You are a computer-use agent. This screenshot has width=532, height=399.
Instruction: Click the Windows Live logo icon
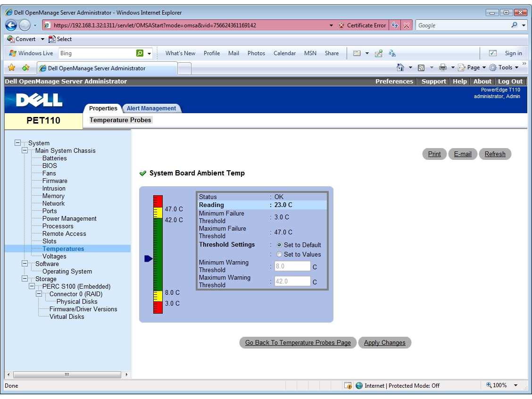tap(13, 53)
